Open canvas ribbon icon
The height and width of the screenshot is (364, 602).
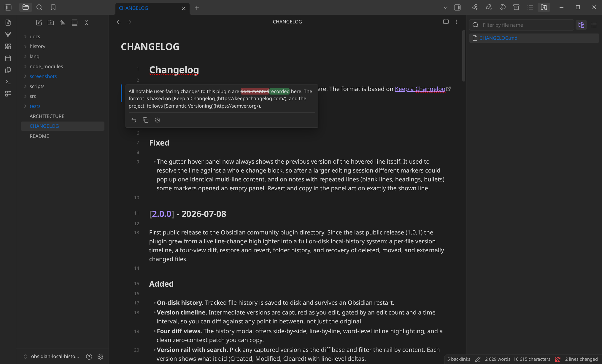tap(8, 46)
